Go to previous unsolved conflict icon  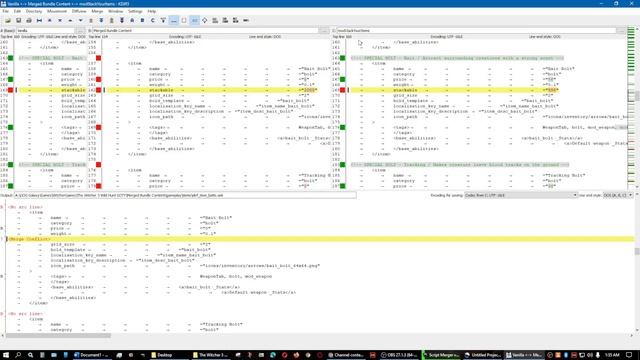pyautogui.click(x=111, y=20)
